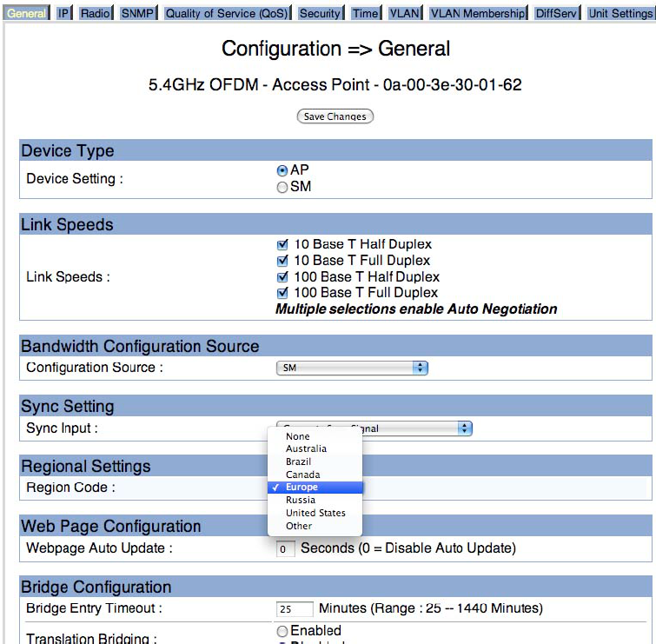Choose Brazil in the region list
Image resolution: width=656 pixels, height=644 pixels.
click(315, 461)
